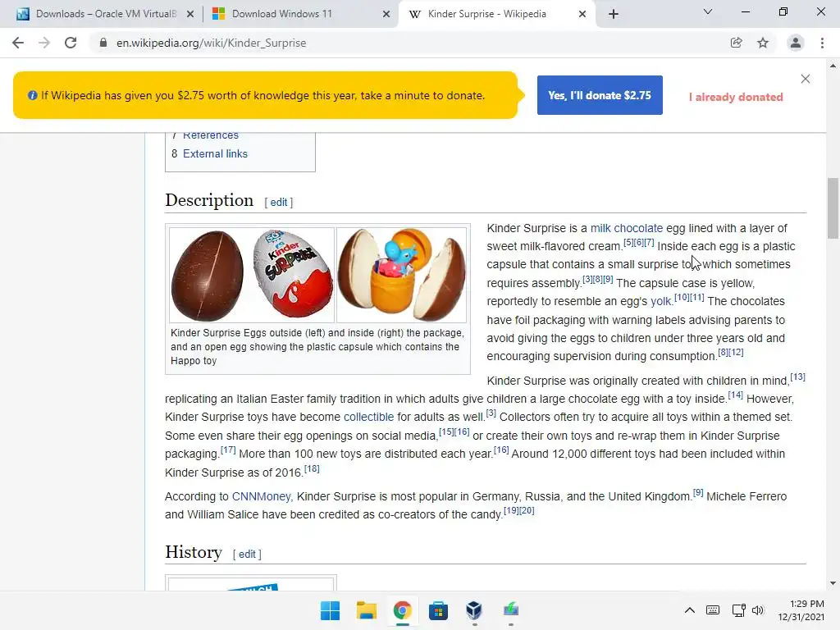Click citation [18] reference

(312, 468)
